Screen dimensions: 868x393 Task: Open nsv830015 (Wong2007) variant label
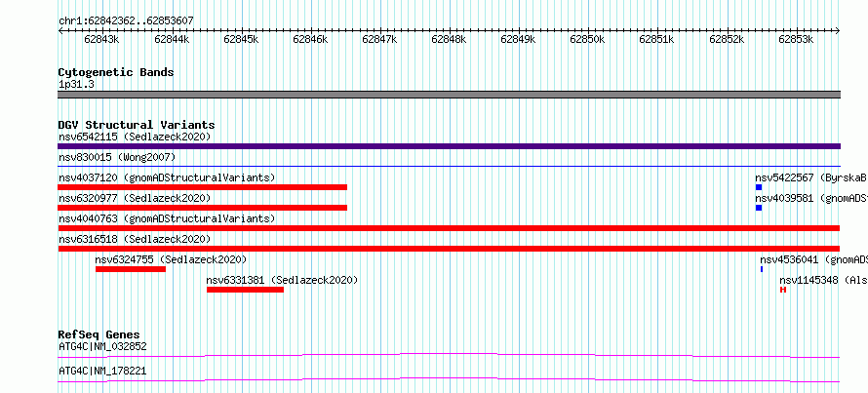tap(117, 158)
